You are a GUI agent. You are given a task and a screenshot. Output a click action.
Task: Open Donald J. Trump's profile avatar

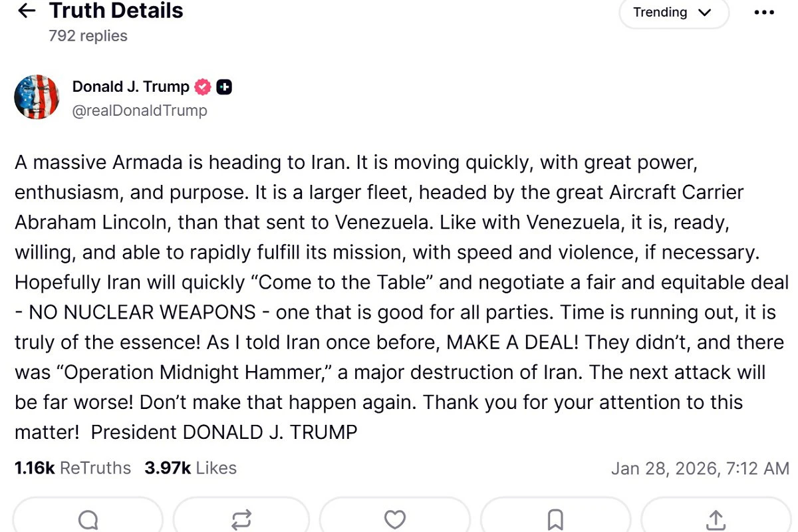[37, 97]
